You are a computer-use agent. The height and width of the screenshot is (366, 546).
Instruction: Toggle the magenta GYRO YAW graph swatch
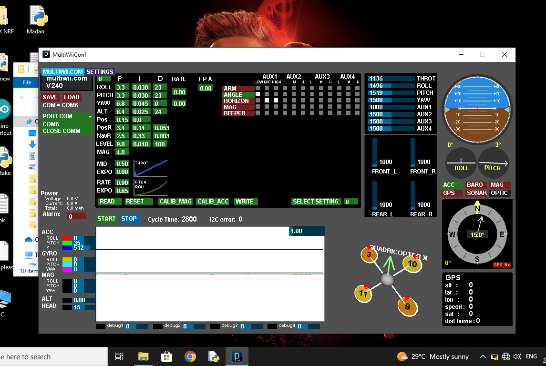pyautogui.click(x=67, y=269)
